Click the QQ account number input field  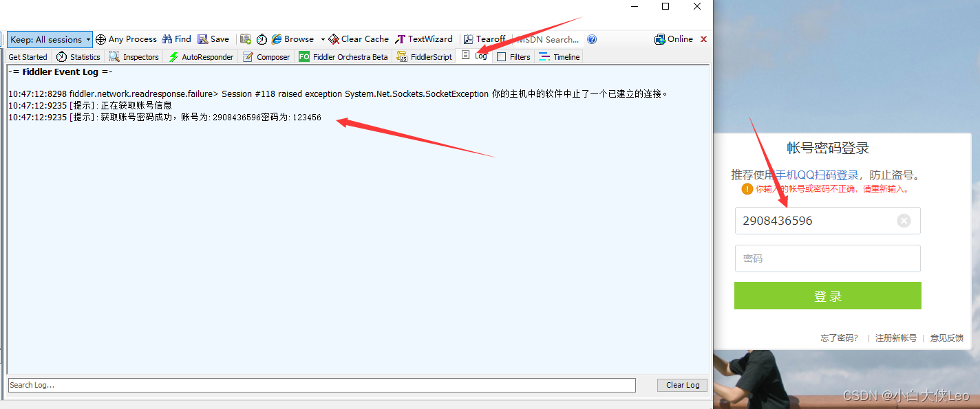(827, 221)
